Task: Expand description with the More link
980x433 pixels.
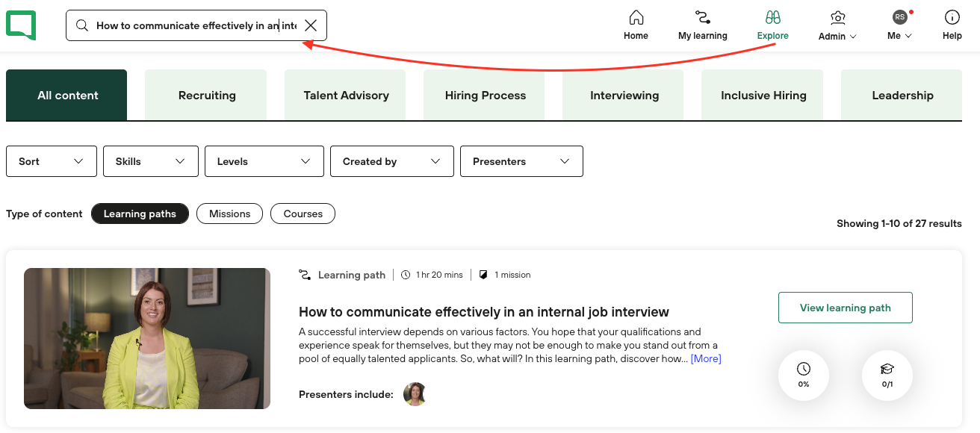Action: click(x=706, y=359)
